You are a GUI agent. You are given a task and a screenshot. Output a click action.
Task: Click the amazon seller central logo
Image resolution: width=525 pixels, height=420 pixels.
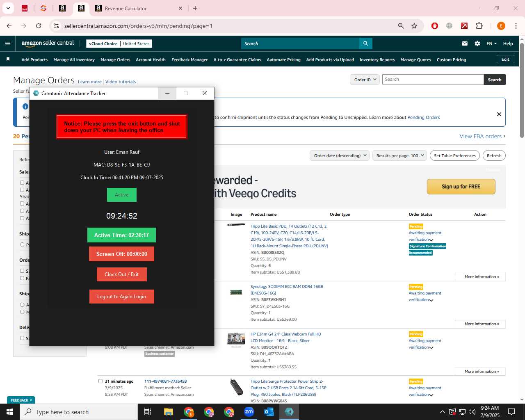(x=48, y=43)
